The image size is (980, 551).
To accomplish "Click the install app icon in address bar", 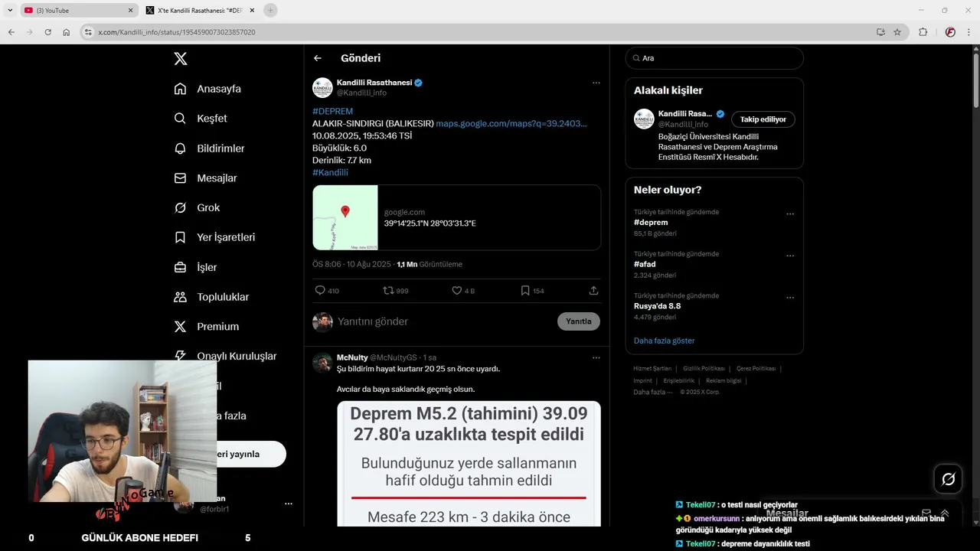I will [880, 32].
